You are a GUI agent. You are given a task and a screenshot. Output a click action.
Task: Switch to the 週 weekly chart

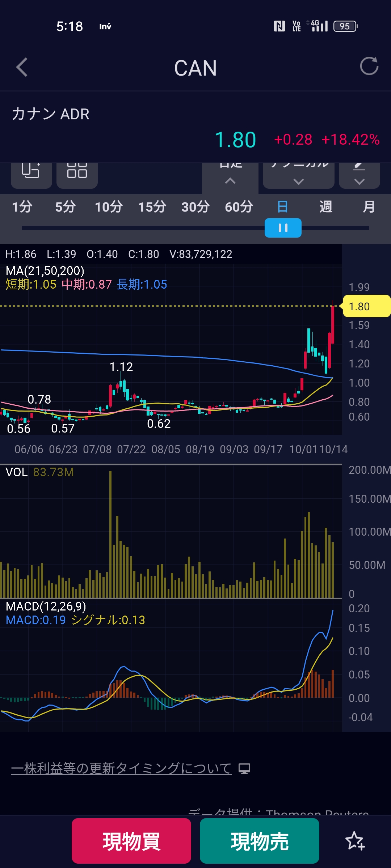tap(325, 207)
